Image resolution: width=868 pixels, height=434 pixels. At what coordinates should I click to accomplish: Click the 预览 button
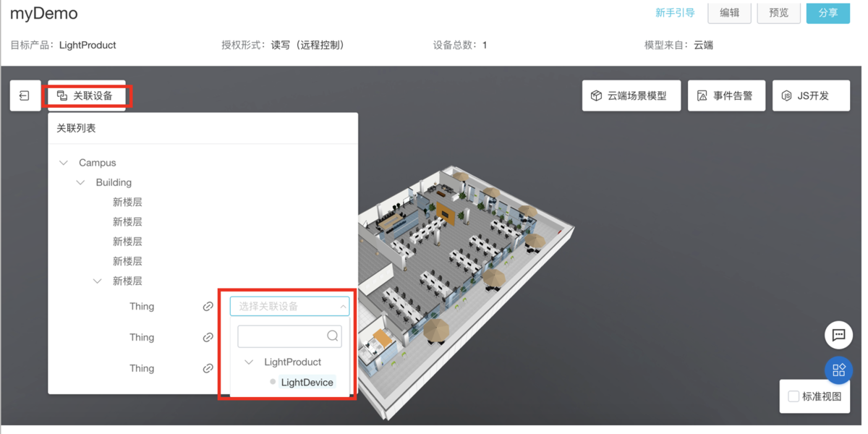pos(778,13)
